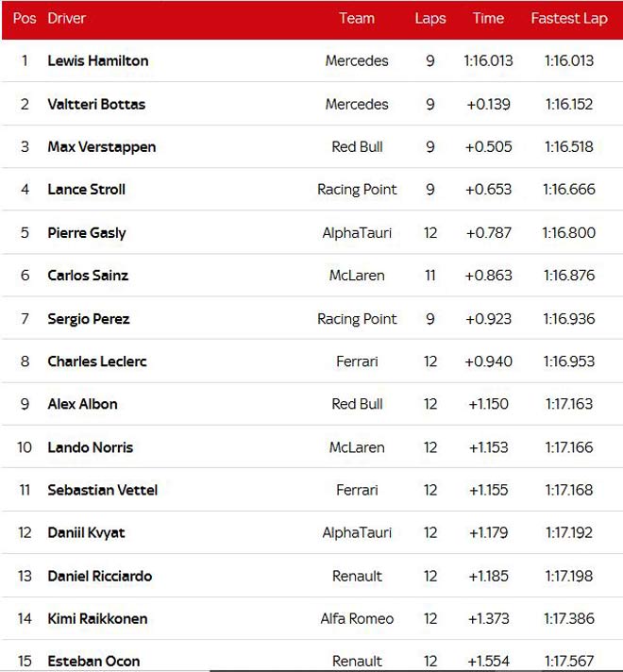The image size is (623, 672).
Task: Click the Laps column header
Action: pos(430,19)
